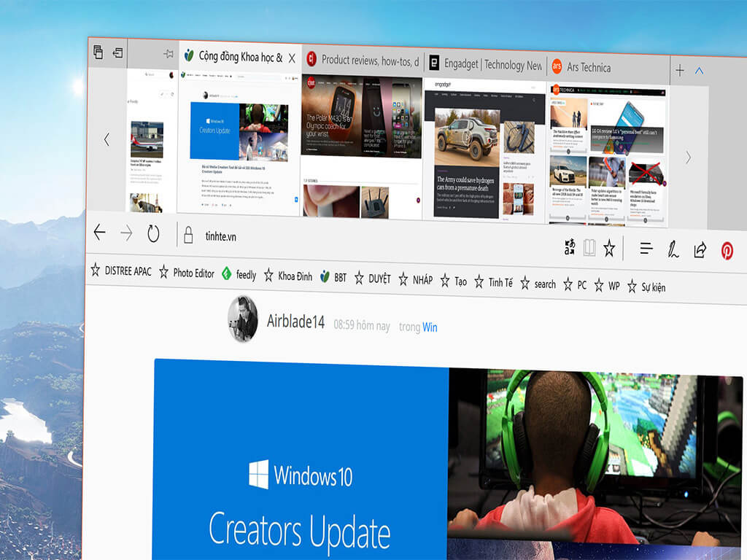The image size is (747, 560).
Task: Switch to the Product reviews, how-tos tab
Action: tap(363, 61)
